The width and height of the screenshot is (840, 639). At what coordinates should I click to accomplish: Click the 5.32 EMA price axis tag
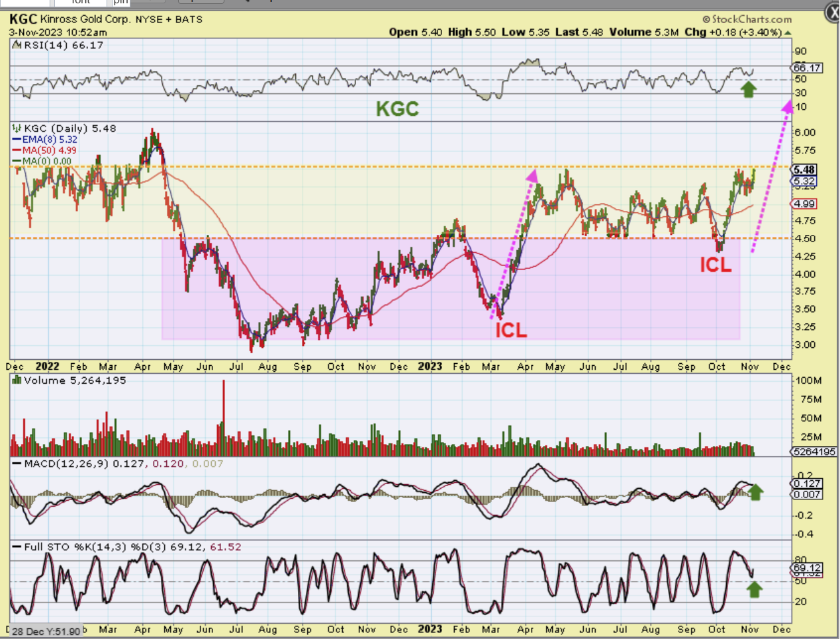[804, 181]
